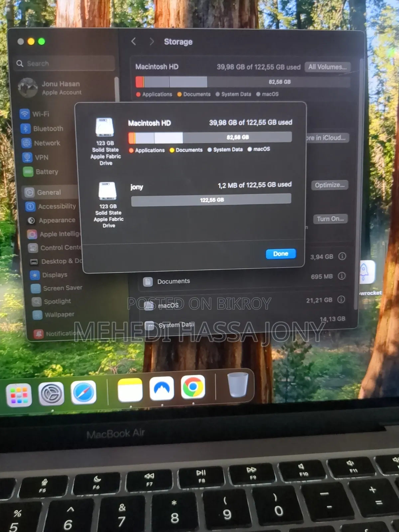
Task: Click the Store in iCloud... button
Action: (x=327, y=138)
